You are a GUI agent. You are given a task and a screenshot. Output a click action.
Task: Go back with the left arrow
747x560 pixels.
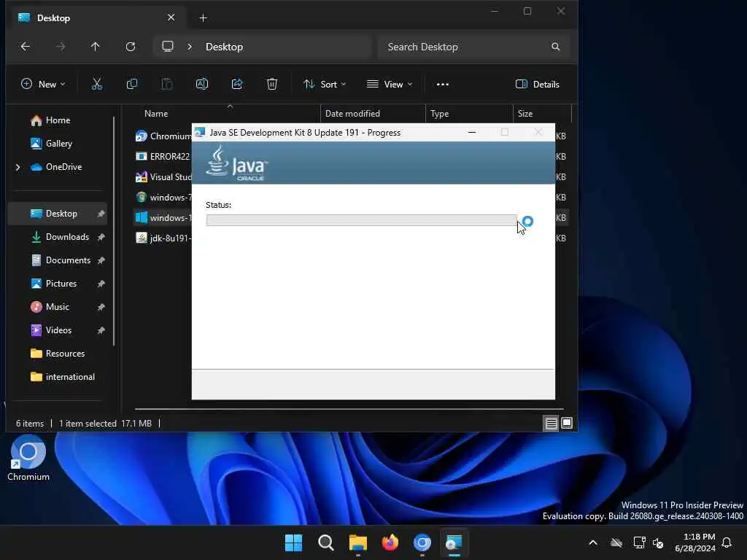point(26,47)
